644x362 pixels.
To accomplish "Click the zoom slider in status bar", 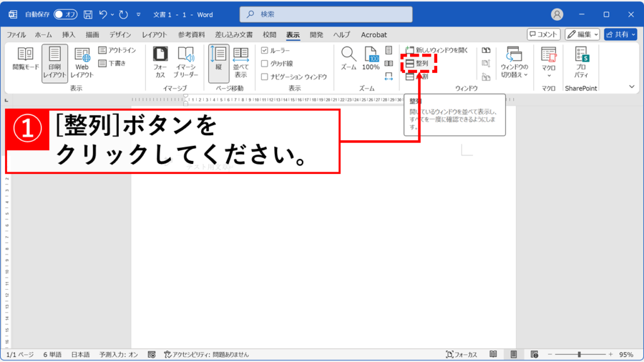I will coord(579,354).
